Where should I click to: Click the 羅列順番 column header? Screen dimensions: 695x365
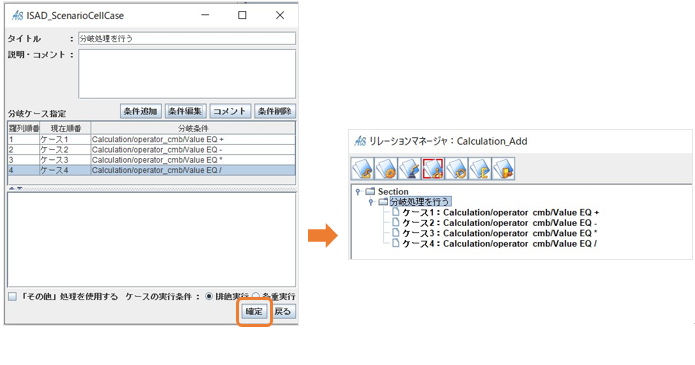[x=23, y=129]
